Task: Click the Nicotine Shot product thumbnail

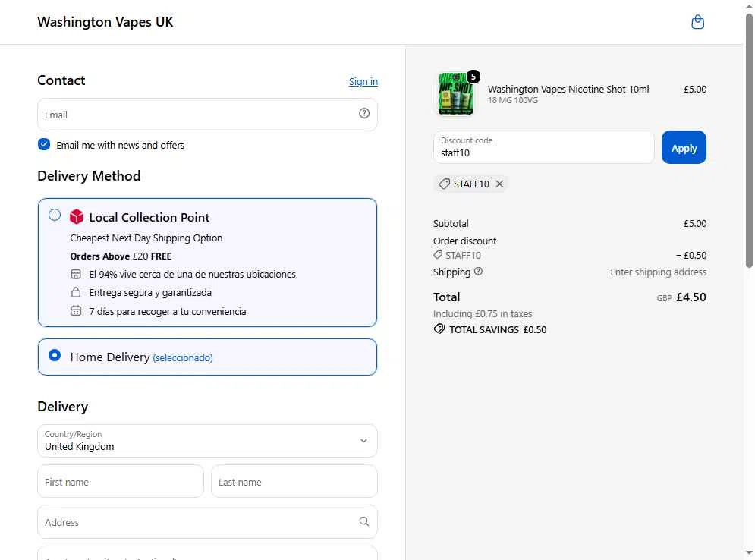Action: click(x=455, y=93)
